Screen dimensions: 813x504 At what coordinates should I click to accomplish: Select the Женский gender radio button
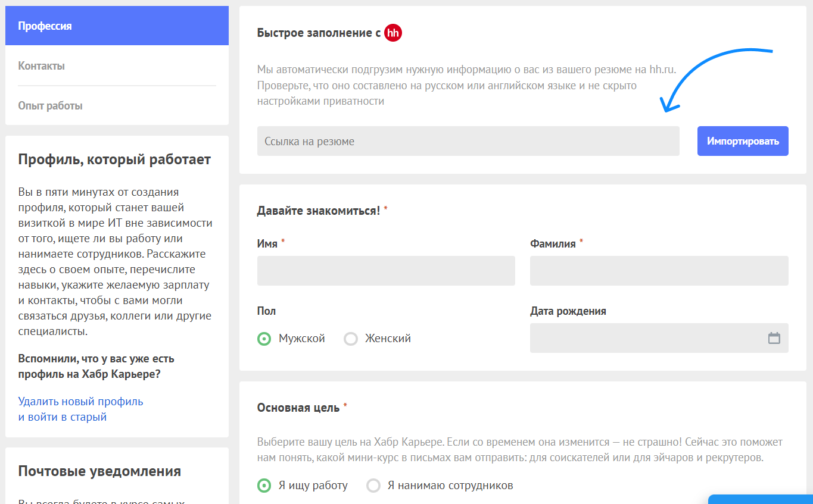(x=351, y=339)
